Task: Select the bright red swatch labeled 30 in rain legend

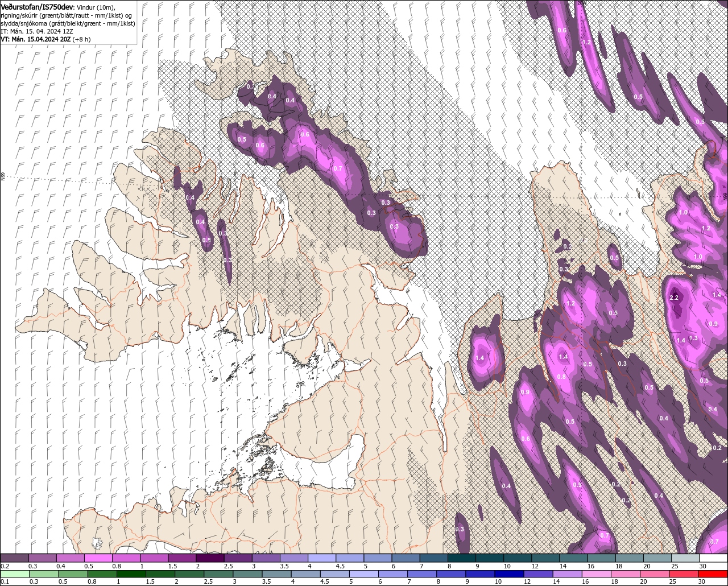Action: (x=713, y=573)
